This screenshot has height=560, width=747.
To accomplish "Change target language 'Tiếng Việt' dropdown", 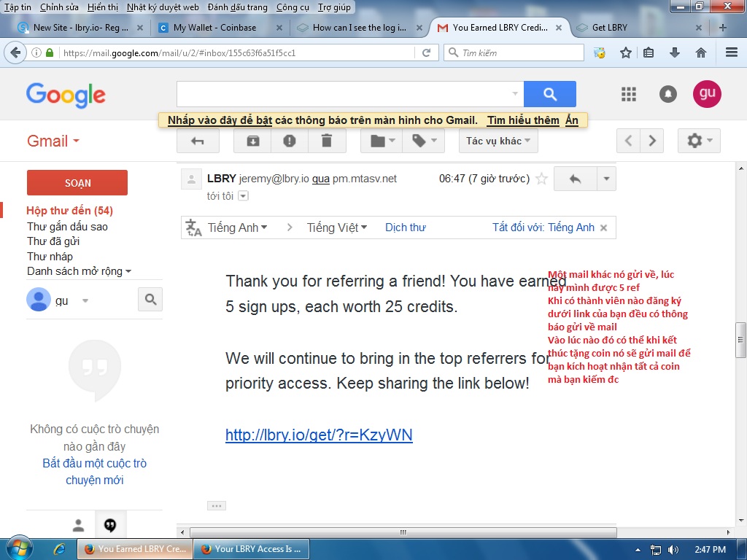I will pyautogui.click(x=337, y=227).
